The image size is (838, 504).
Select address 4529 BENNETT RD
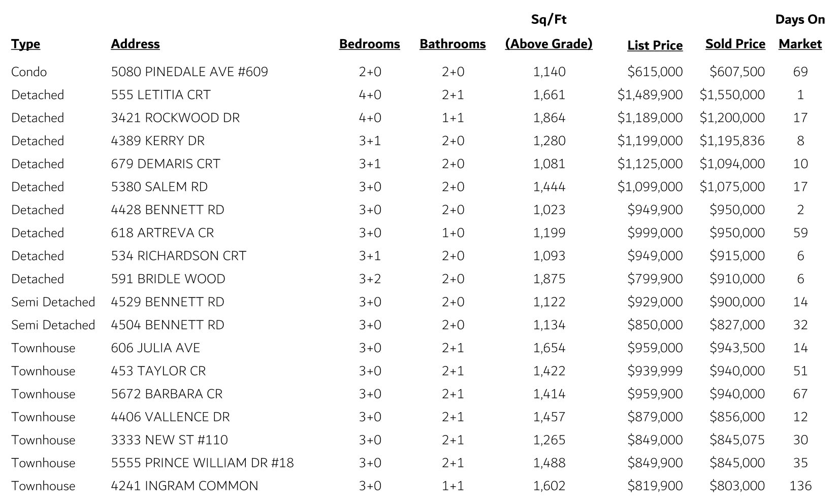(168, 302)
